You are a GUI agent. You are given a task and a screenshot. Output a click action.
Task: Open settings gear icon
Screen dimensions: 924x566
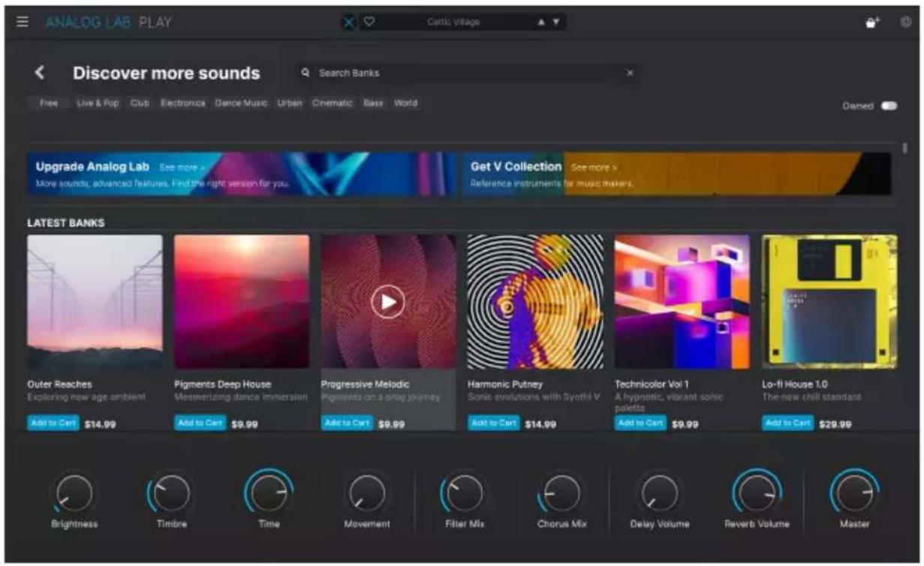[x=905, y=23]
